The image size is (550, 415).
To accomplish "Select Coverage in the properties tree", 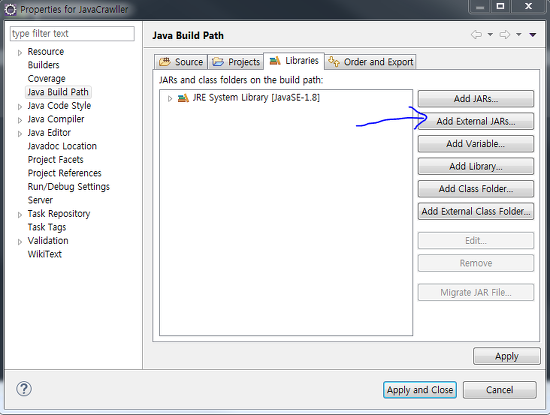I will click(x=47, y=79).
